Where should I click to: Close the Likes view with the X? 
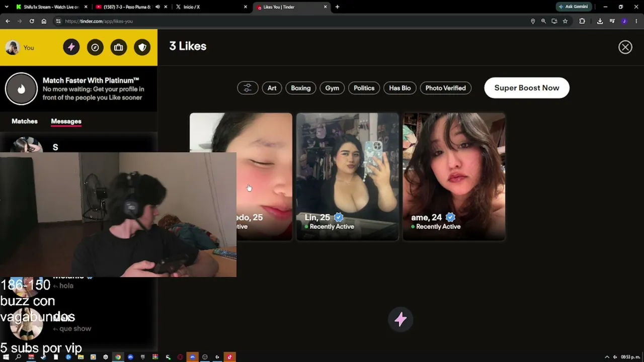coord(625,47)
